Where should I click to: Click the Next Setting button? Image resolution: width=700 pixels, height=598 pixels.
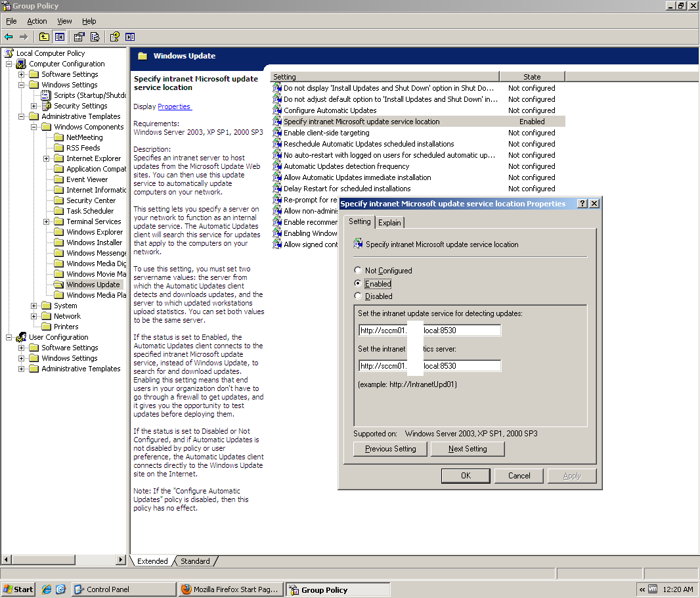coord(468,449)
